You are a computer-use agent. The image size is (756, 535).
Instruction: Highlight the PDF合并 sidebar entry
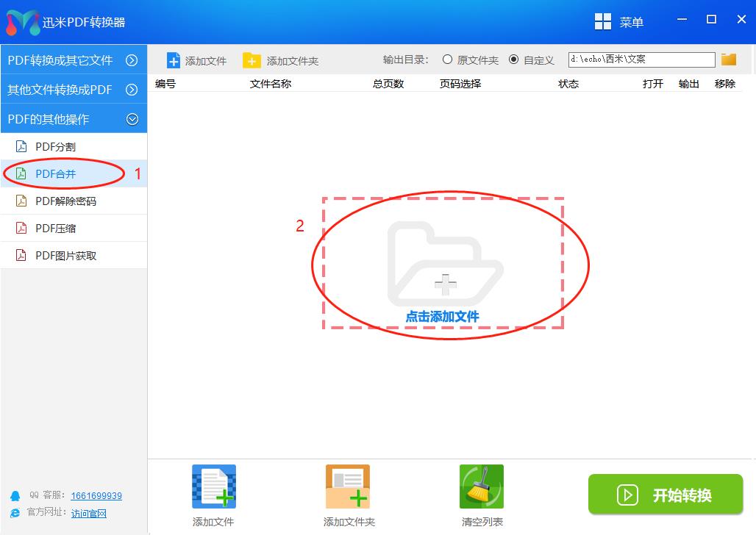[x=57, y=173]
